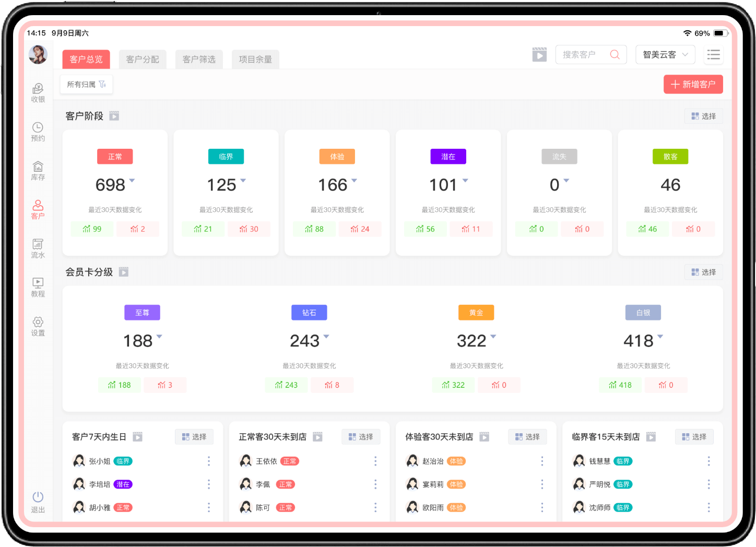Open more options for 张小姐
This screenshot has width=756, height=547.
[x=209, y=461]
